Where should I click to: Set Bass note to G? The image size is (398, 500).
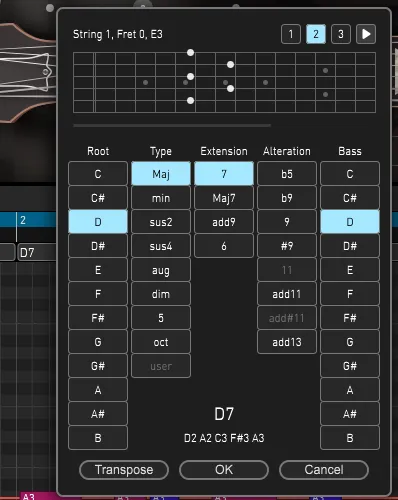350,342
